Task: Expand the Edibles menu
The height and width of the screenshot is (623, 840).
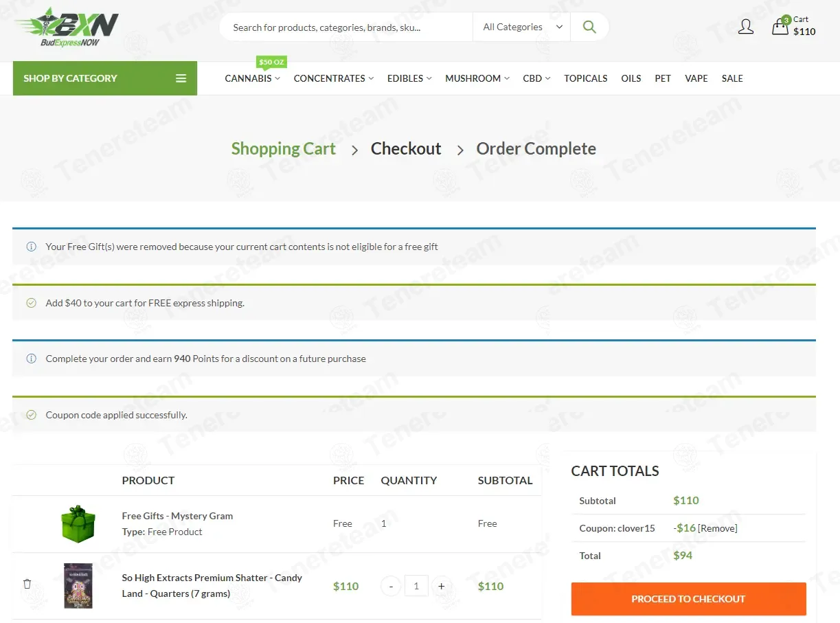Action: [x=409, y=78]
